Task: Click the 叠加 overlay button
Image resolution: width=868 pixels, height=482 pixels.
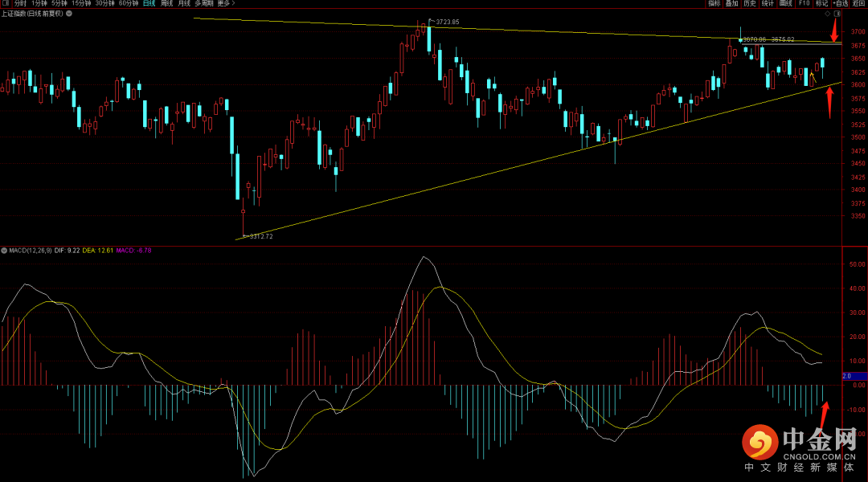Action: coord(731,4)
